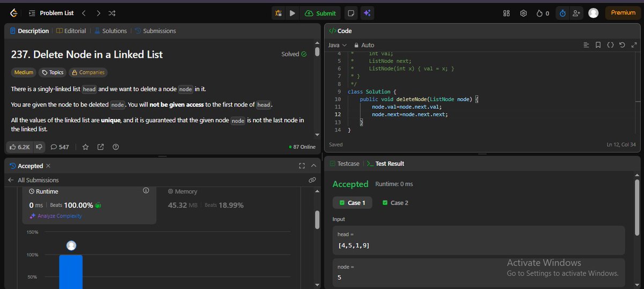Click Analyze Complexity link
Screen dimensions: 644x289
(56, 216)
